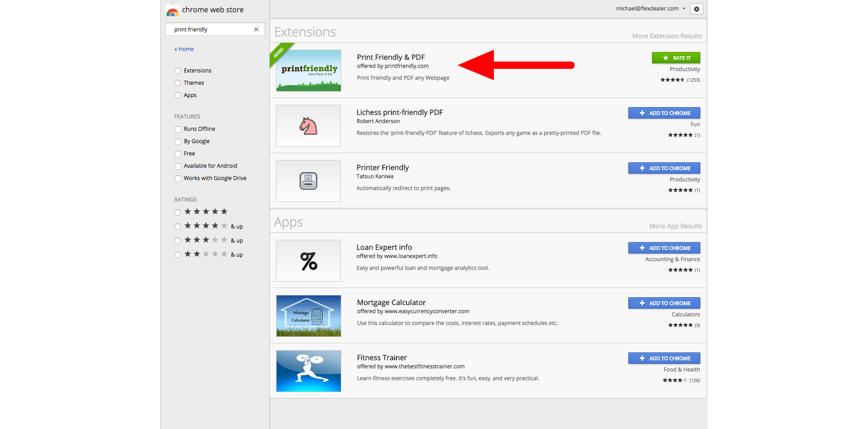Screen dimensions: 868x429
Task: Open the Print Friendly & PDF extension thumbnail
Action: tap(308, 71)
